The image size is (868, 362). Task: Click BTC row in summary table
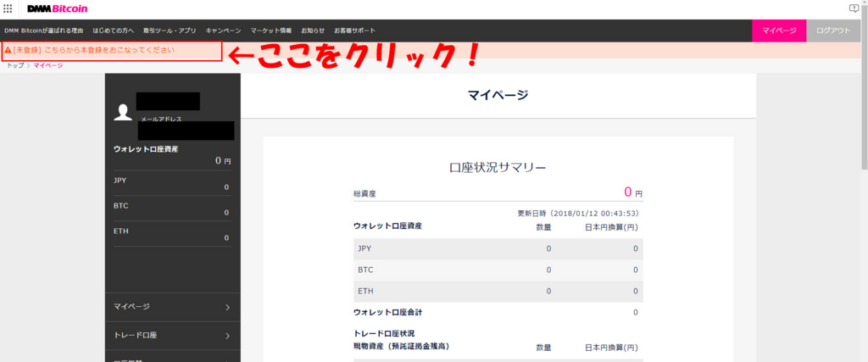[x=498, y=270]
